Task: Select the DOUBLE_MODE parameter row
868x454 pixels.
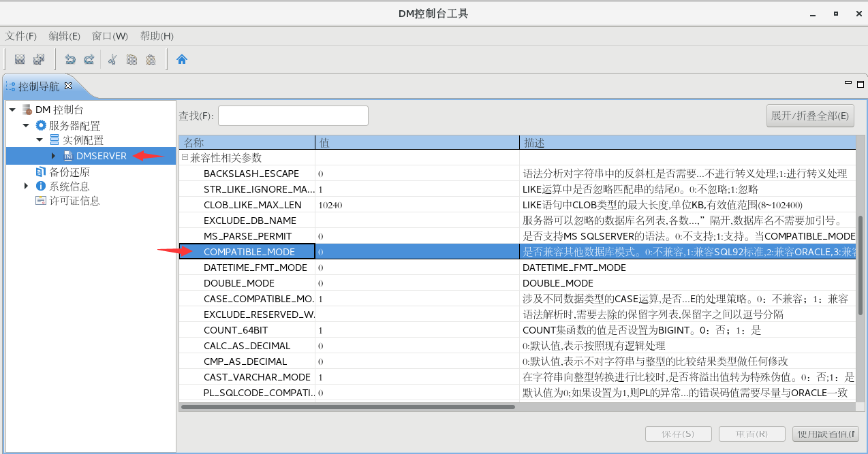Action: (517, 283)
